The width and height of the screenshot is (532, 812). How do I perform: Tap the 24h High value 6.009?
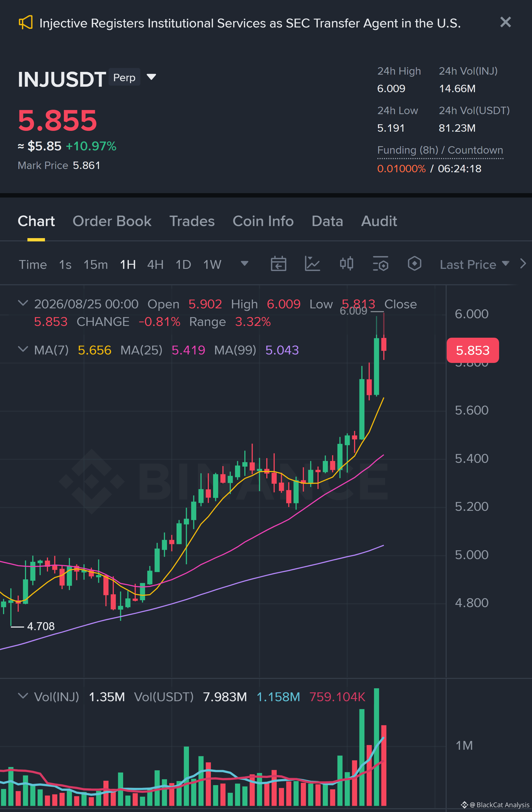[391, 89]
